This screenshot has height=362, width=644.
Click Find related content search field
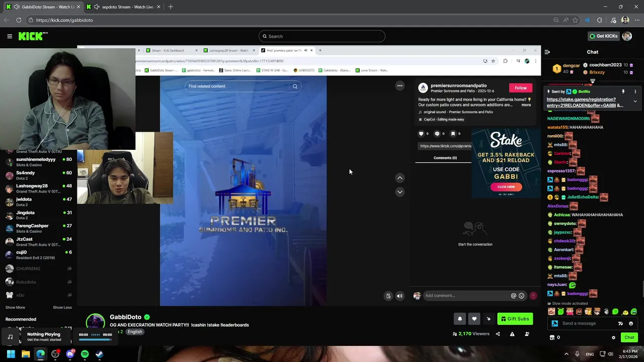point(239,86)
